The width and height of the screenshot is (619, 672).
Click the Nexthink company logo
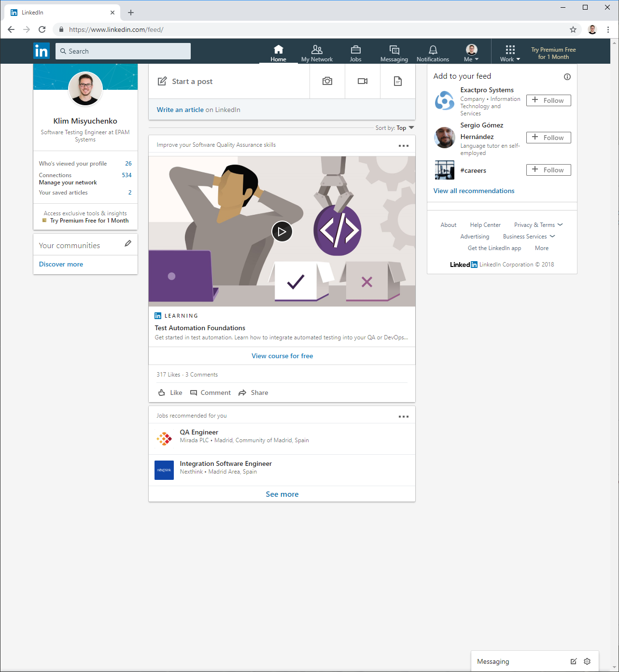coord(164,470)
